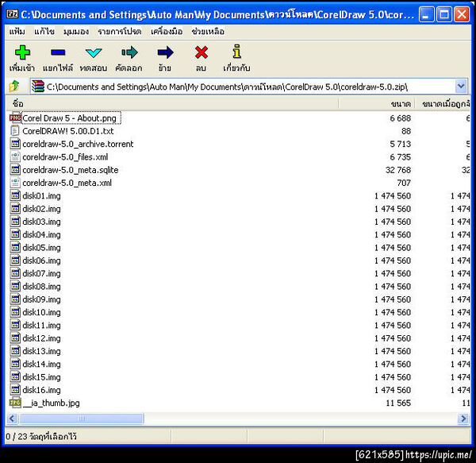Click the horizontal scrollbar thumb
476x463 pixels.
click(82, 419)
